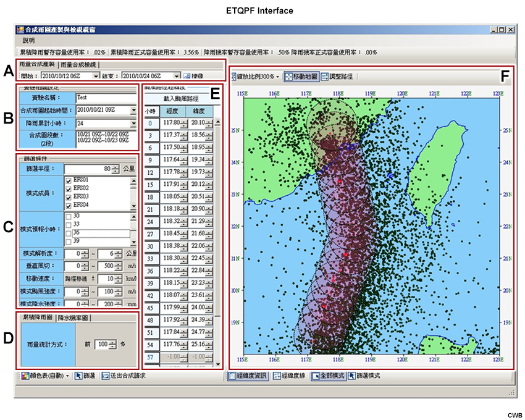Toggle 經緯度資訊 lat-lon info
Image resolution: width=525 pixels, height=420 pixels.
tap(248, 376)
